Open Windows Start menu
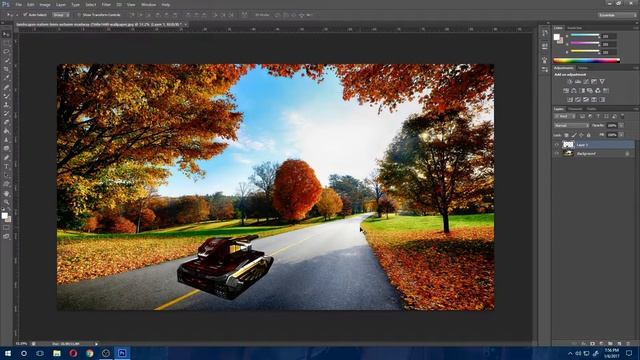 tap(8, 353)
